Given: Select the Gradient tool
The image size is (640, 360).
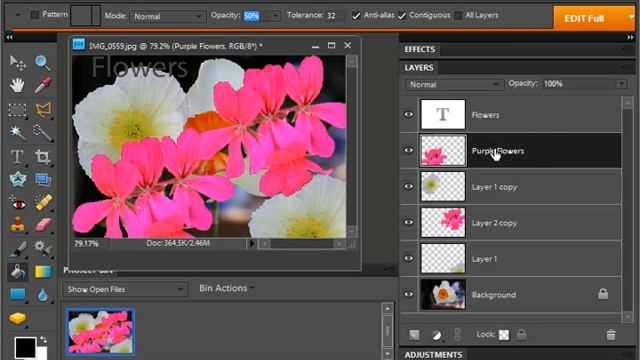Looking at the screenshot, I should click(43, 272).
